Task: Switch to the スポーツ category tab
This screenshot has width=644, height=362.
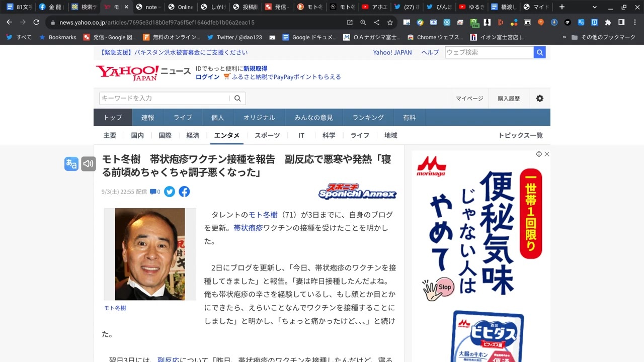Action: (267, 135)
